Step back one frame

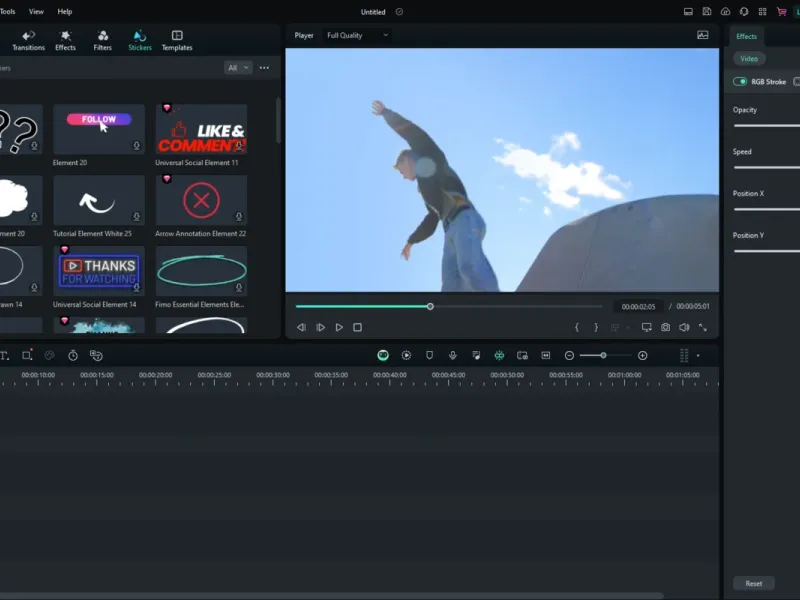(302, 328)
